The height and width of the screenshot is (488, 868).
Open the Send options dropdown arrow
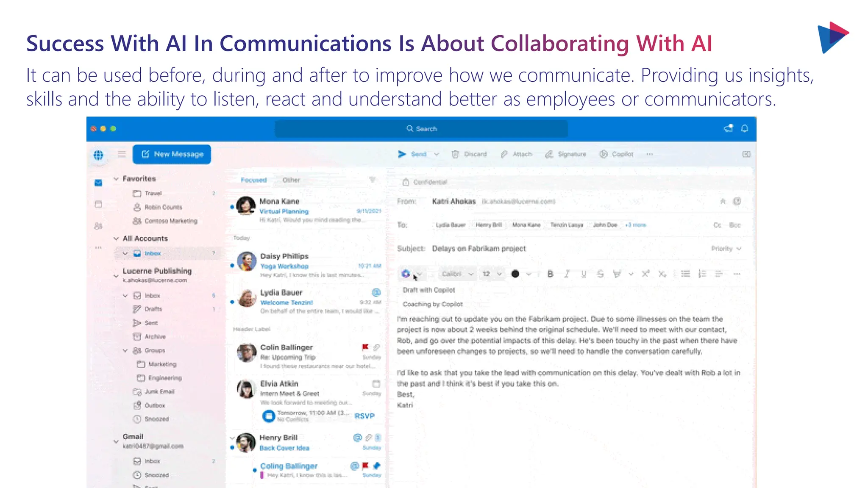click(437, 154)
